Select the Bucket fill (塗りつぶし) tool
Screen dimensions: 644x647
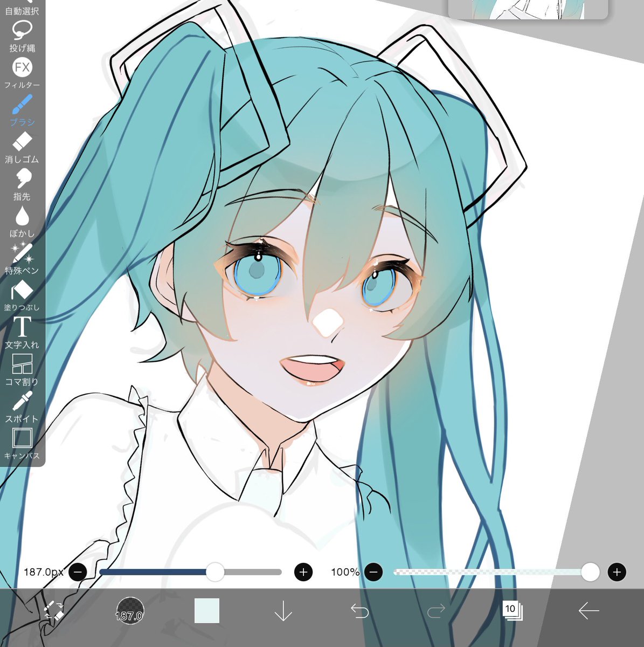(x=22, y=296)
